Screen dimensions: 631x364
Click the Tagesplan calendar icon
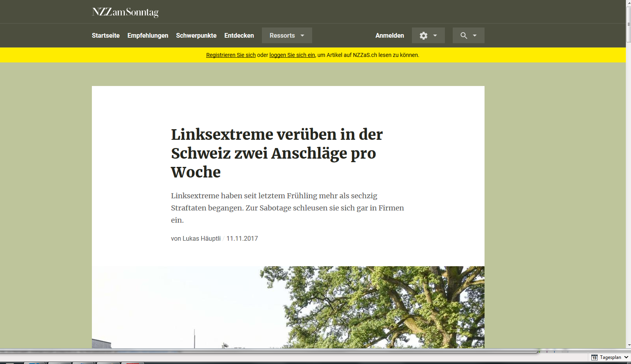coord(594,357)
